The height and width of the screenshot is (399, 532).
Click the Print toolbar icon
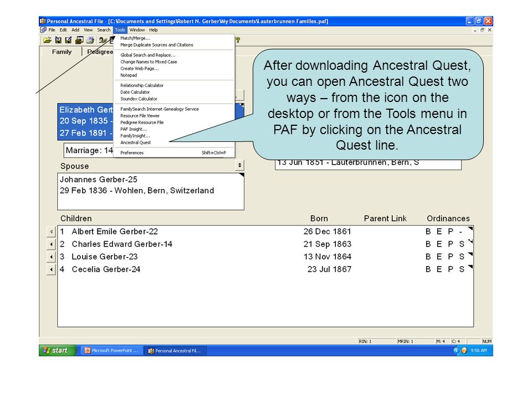pos(90,40)
